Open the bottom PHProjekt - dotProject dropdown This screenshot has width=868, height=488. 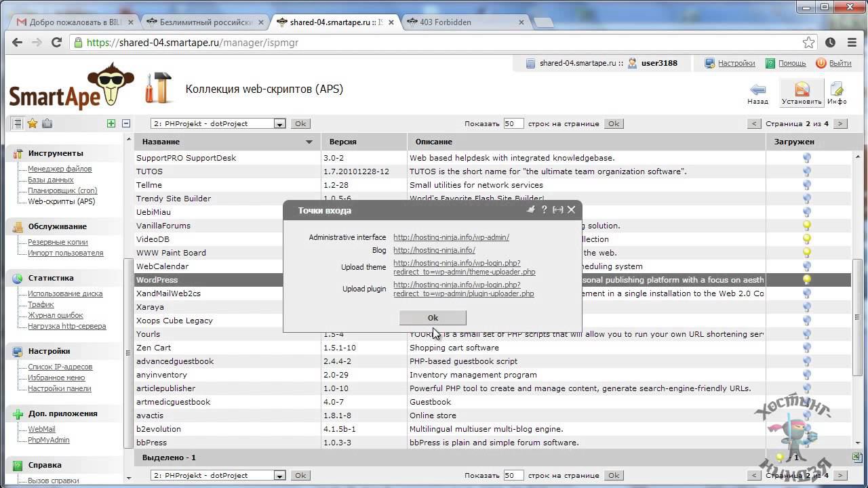coord(218,475)
